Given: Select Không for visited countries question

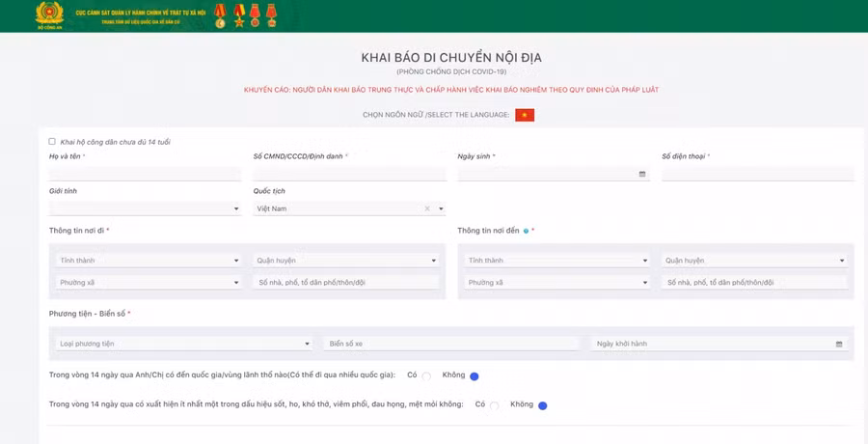Looking at the screenshot, I should coord(474,376).
